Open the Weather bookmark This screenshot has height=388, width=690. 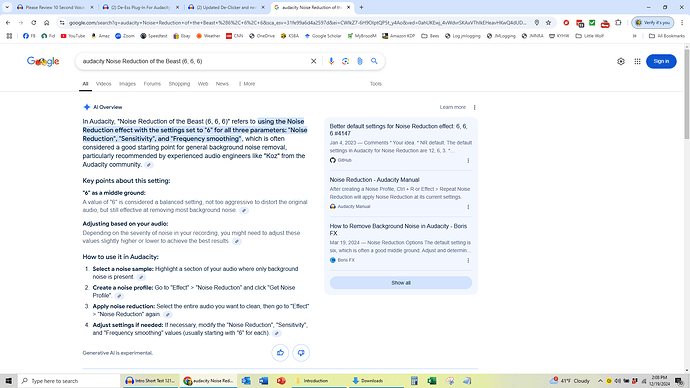coord(208,36)
